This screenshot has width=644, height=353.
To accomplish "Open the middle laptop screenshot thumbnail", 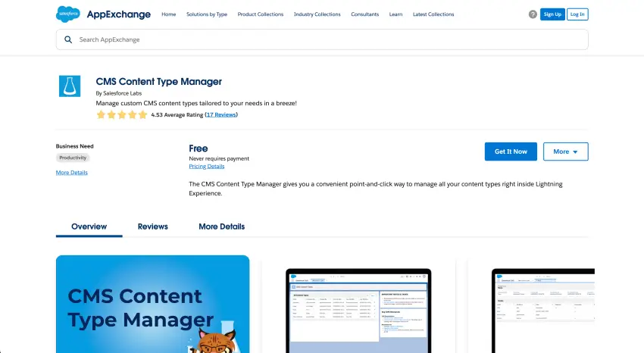I will 358,311.
